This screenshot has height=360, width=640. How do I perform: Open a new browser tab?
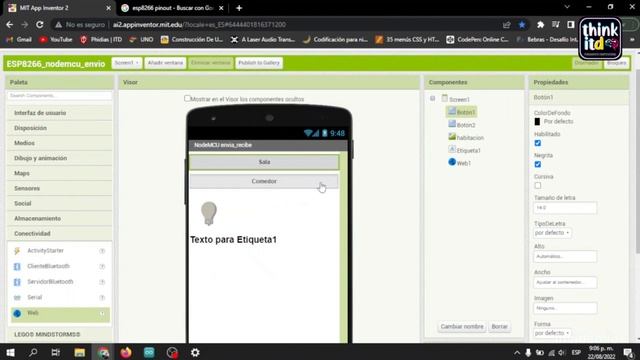(x=239, y=8)
